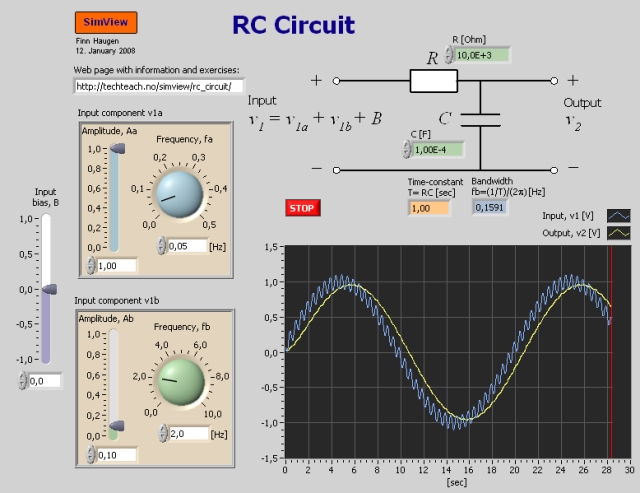Click the orange SimView button
The image size is (640, 493).
tap(106, 22)
